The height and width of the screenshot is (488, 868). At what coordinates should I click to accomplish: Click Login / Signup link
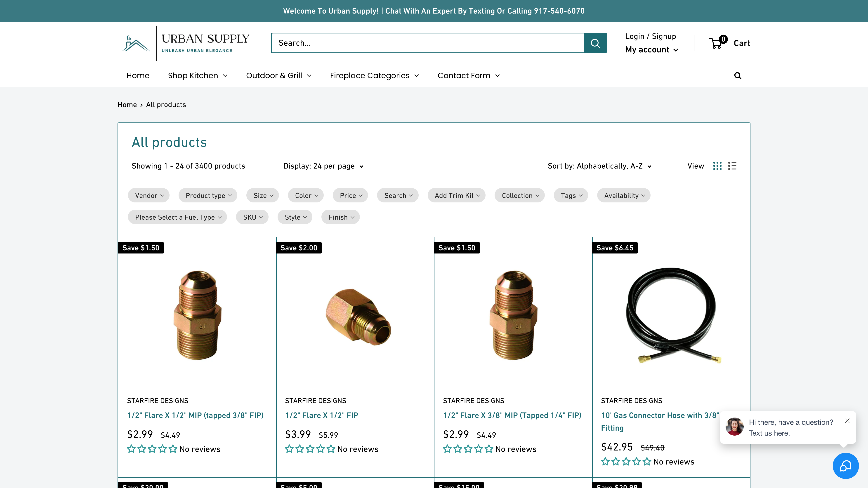click(651, 36)
